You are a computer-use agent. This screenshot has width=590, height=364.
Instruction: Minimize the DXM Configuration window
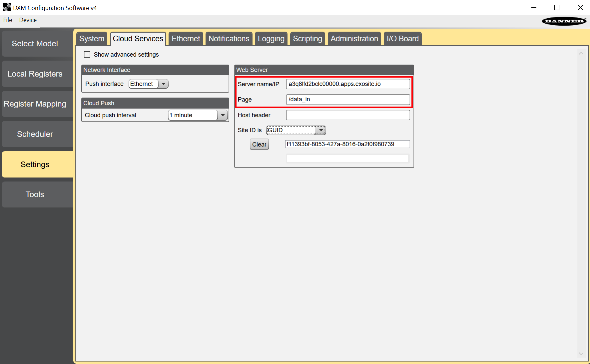(534, 8)
